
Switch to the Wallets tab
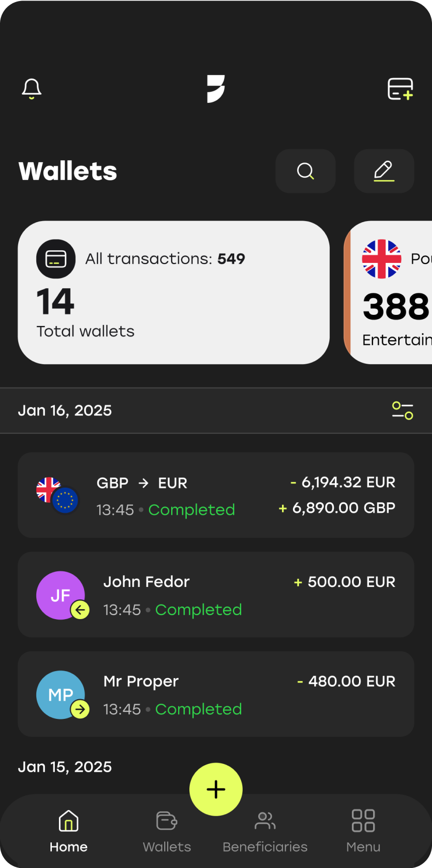pyautogui.click(x=167, y=831)
